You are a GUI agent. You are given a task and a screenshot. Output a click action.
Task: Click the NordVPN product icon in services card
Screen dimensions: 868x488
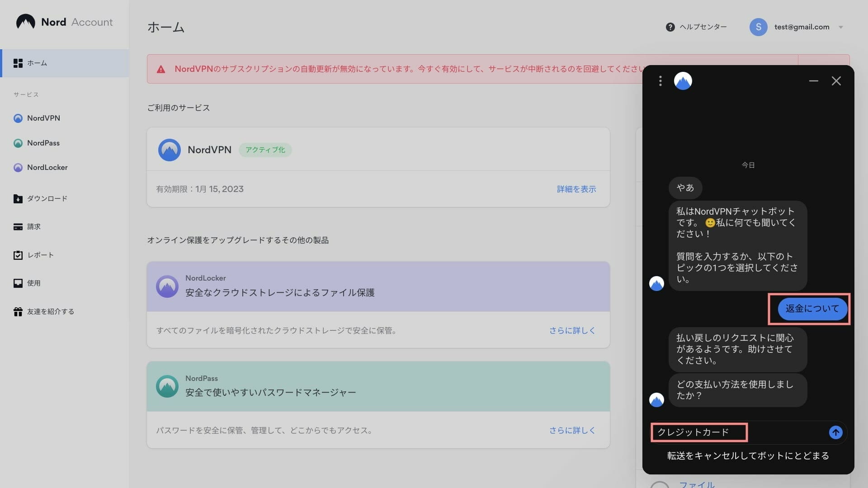tap(169, 150)
